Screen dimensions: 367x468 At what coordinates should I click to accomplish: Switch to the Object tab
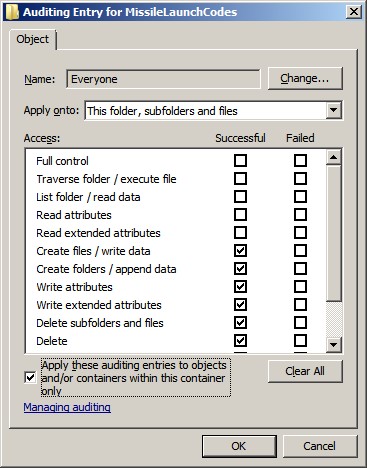(33, 39)
